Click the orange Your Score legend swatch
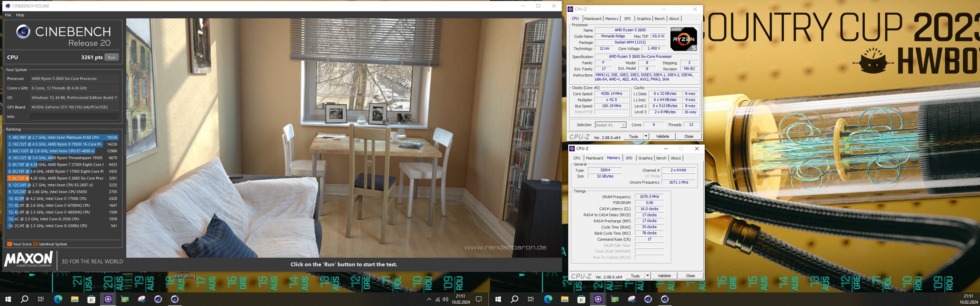The image size is (980, 306). click(x=10, y=244)
